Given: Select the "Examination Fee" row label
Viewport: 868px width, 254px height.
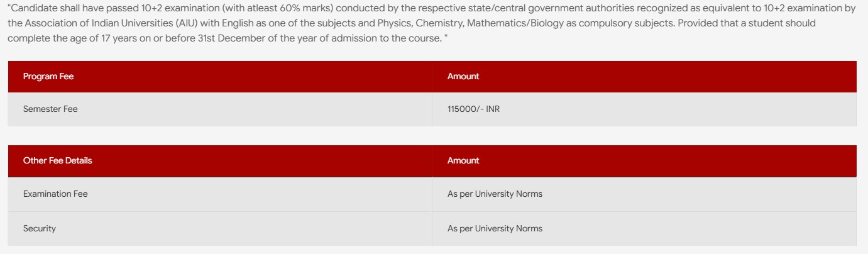Looking at the screenshot, I should [55, 194].
